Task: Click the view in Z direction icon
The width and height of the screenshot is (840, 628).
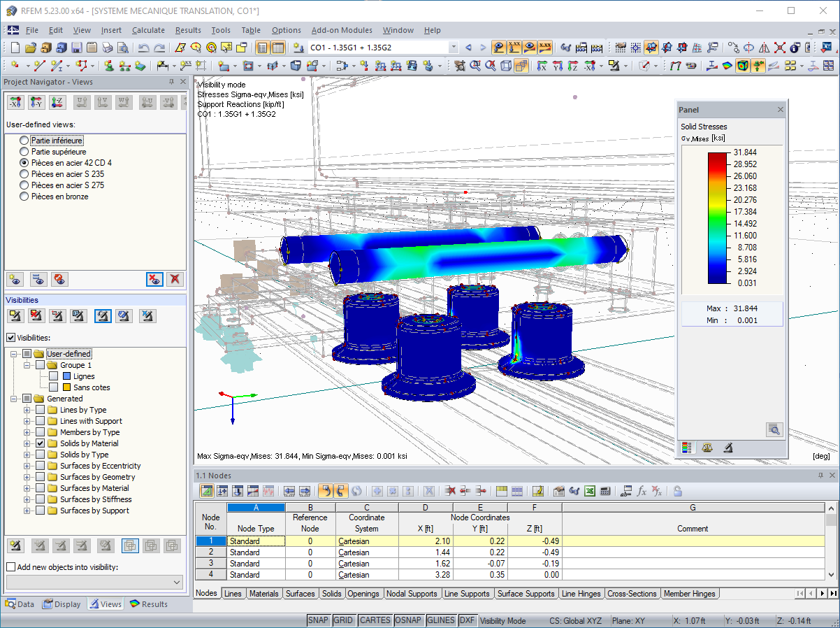Action: [572, 66]
